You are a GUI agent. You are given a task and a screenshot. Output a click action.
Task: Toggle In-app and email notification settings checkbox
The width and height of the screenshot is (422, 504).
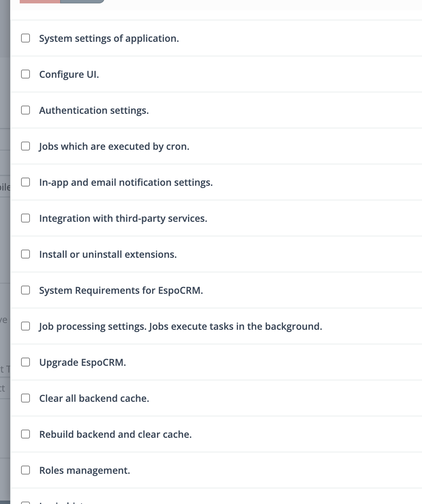click(x=25, y=182)
